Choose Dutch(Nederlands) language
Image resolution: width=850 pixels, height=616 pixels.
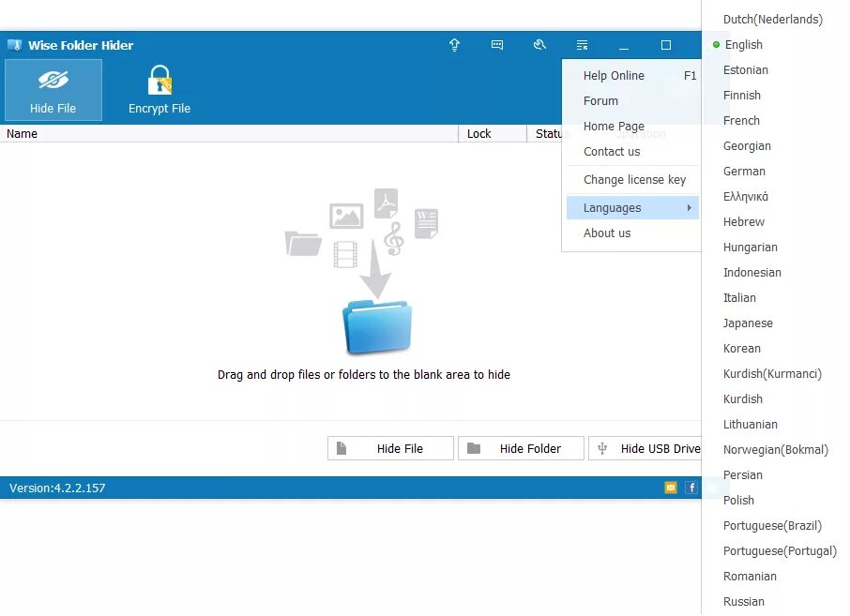[772, 20]
